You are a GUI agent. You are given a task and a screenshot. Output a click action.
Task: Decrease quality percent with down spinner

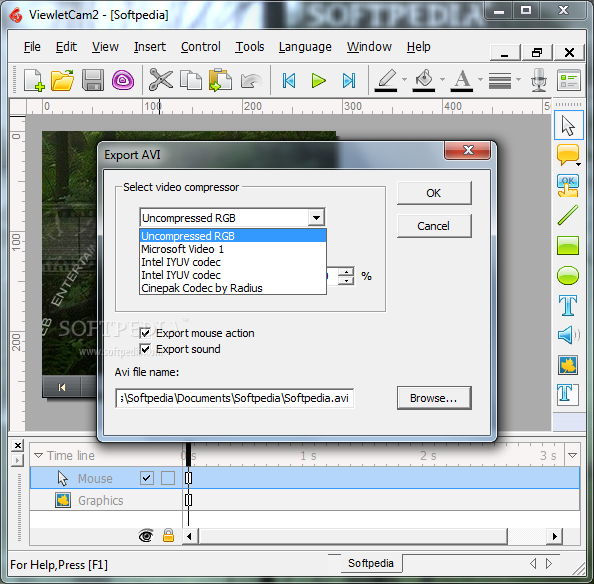point(346,281)
